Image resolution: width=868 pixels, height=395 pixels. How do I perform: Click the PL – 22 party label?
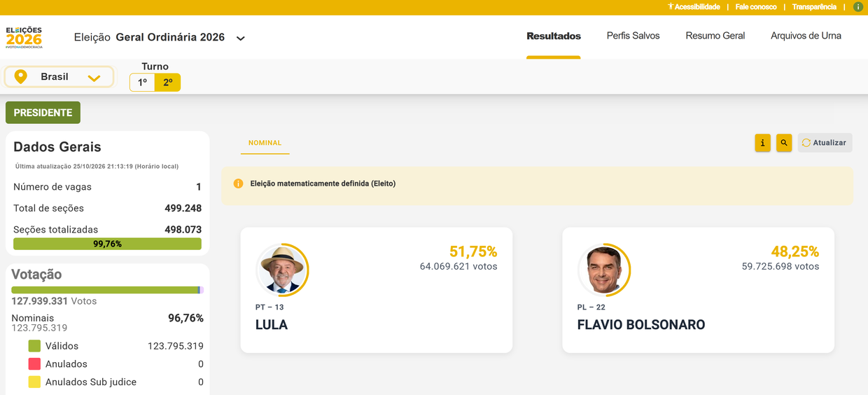591,307
